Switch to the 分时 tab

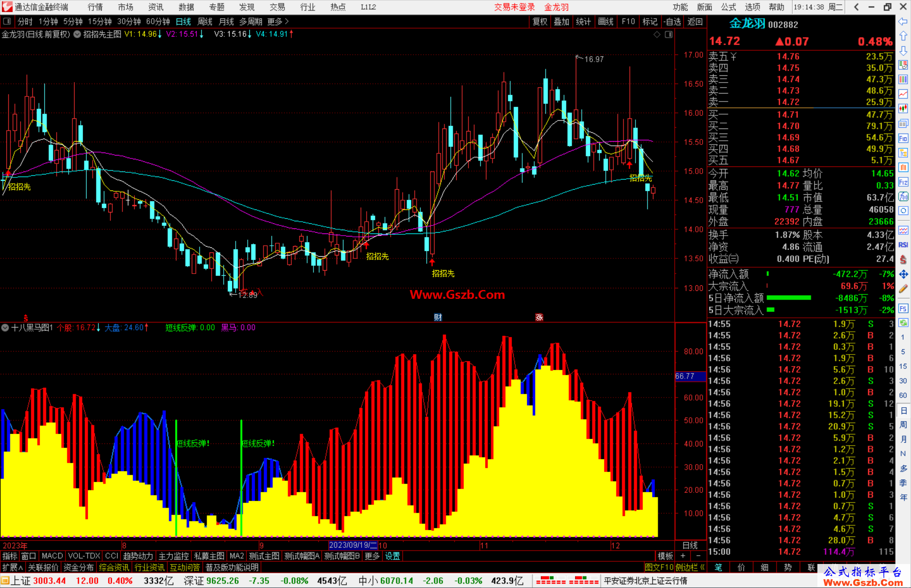(x=25, y=21)
